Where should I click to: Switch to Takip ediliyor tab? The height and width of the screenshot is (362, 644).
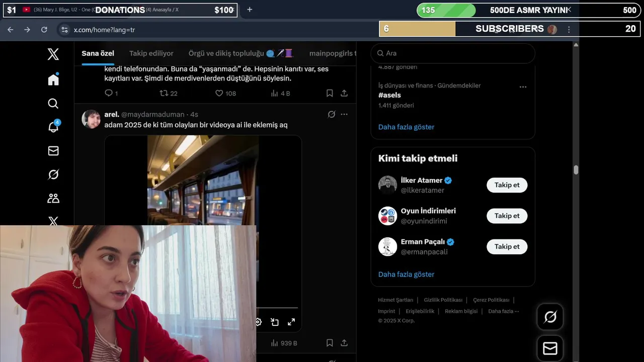151,53
